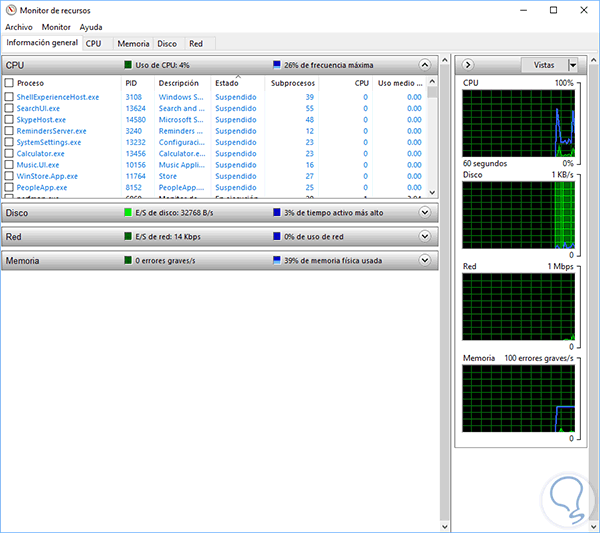
Task: Click the Red section header title
Action: pos(13,237)
